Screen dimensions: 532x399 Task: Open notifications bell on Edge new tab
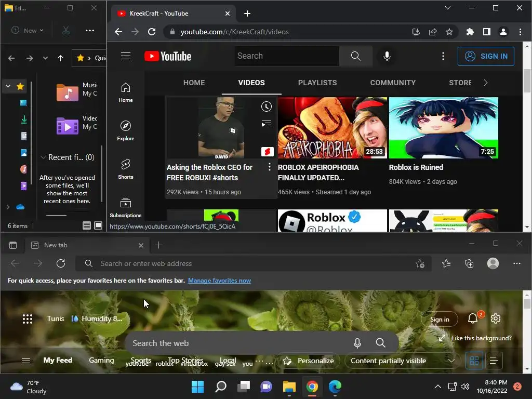tap(473, 318)
